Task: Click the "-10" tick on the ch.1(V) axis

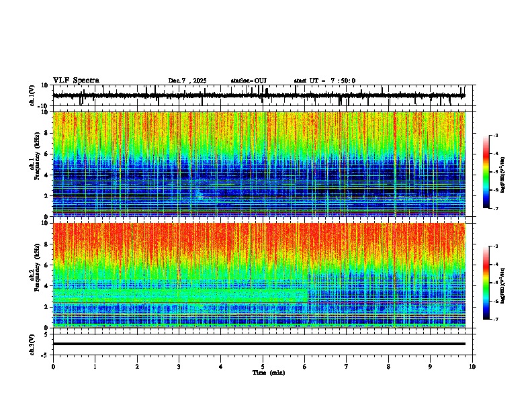Action: point(44,107)
